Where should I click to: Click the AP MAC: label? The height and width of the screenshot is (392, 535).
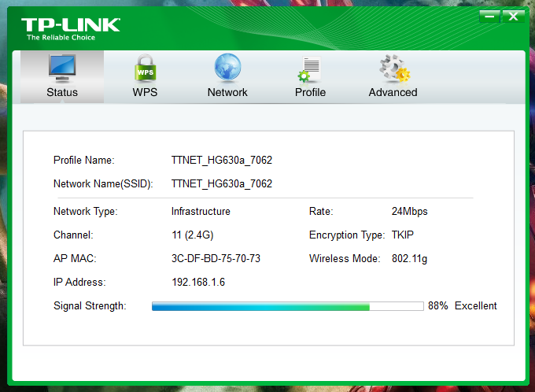pyautogui.click(x=75, y=258)
